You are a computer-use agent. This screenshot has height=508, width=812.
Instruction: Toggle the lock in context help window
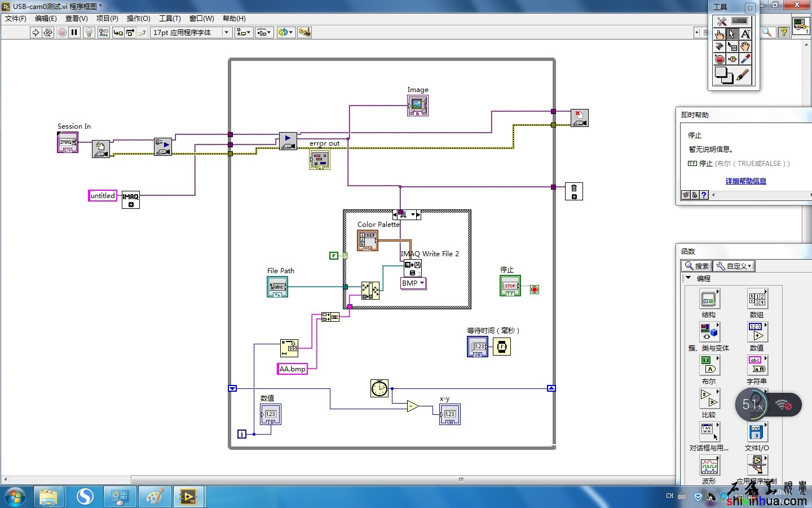(x=695, y=195)
